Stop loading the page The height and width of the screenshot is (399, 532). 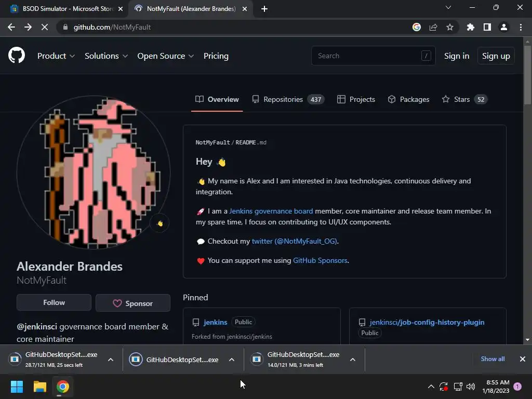click(45, 27)
